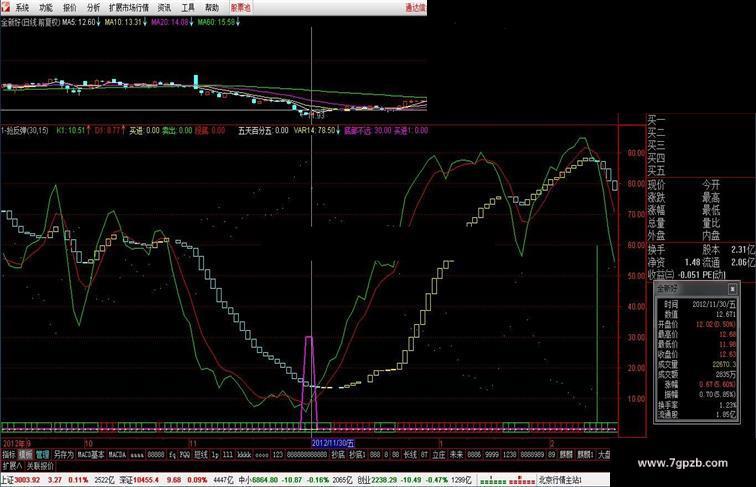This screenshot has width=756, height=487.
Task: Click the green-red market breadth bars icon
Action: 507,480
